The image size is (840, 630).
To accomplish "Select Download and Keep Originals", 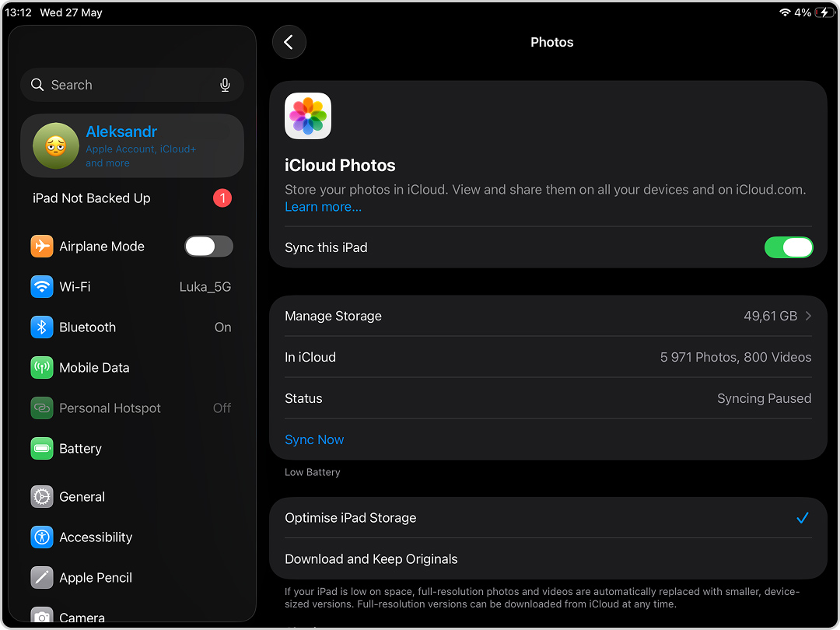I will pyautogui.click(x=548, y=558).
